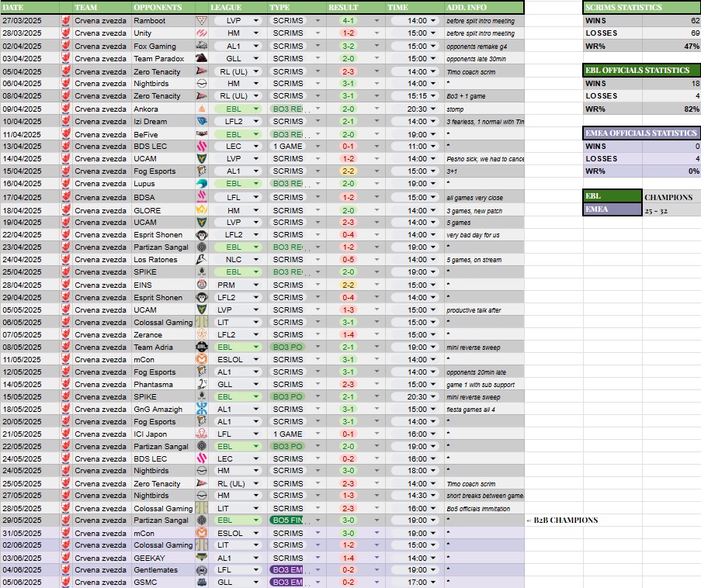
Task: Click the EINS logo icon
Action: (202, 285)
